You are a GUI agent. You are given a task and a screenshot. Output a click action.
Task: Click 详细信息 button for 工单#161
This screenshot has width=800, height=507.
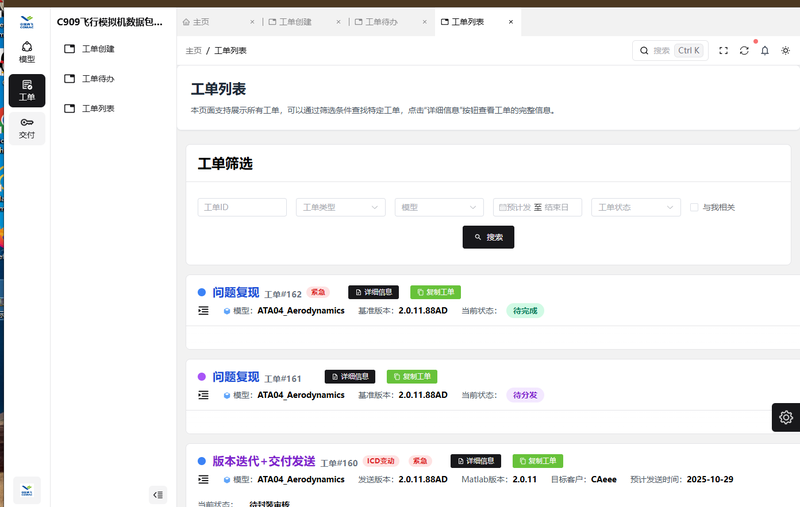tap(350, 376)
